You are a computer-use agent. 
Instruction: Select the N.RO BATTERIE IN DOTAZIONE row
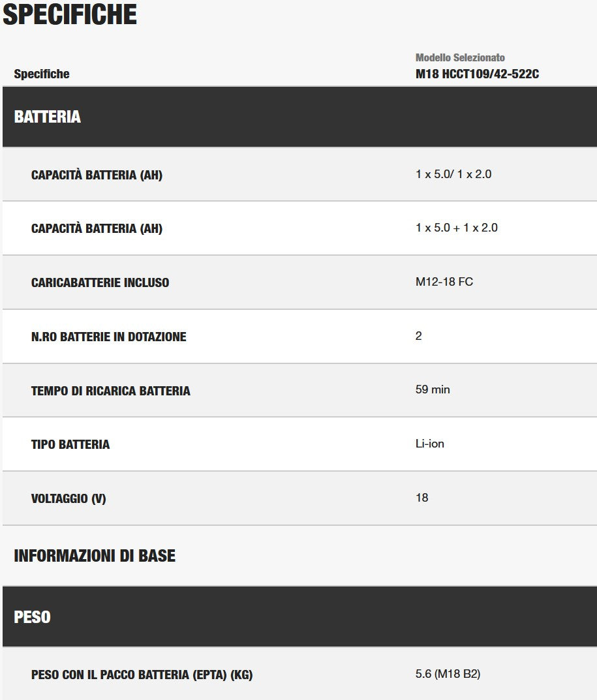tap(299, 336)
